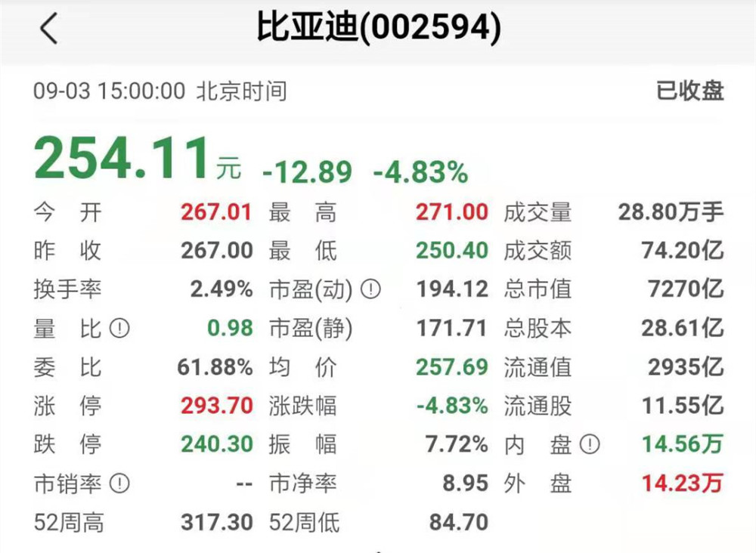Click the 昨收 value 267.00

click(217, 251)
